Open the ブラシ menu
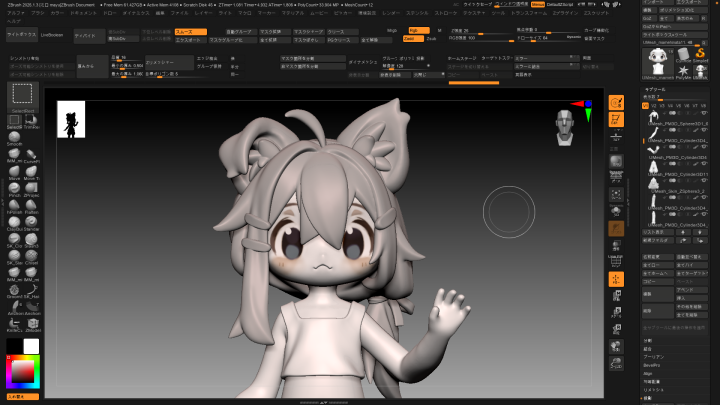Image resolution: width=720 pixels, height=405 pixels. [x=37, y=13]
